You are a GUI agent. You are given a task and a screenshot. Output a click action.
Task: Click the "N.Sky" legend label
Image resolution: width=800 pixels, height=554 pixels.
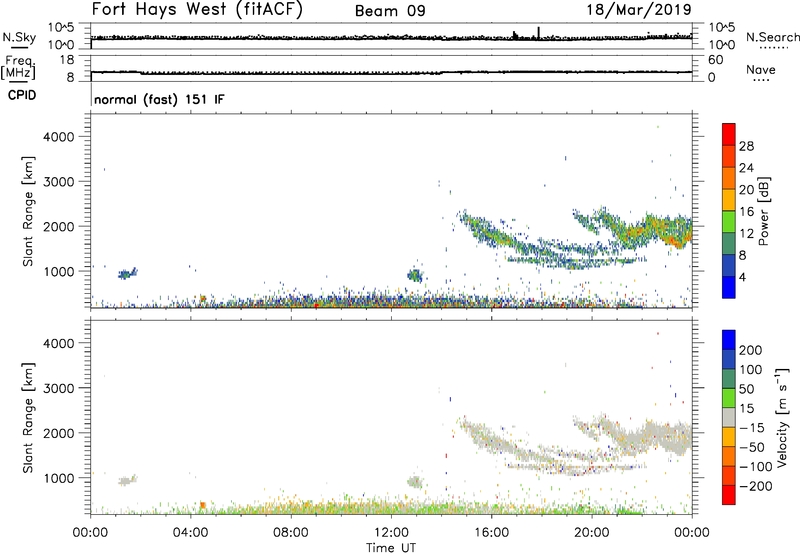19,37
